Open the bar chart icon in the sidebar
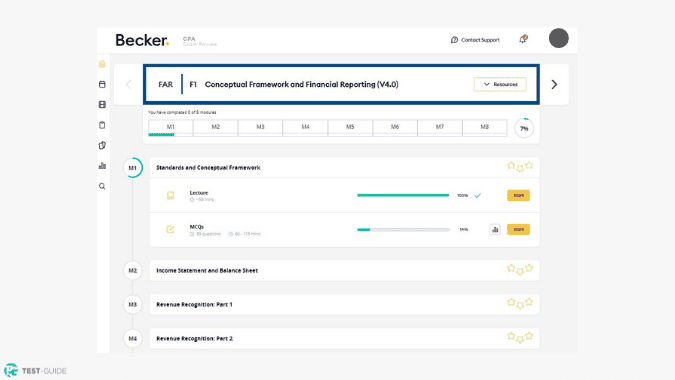This screenshot has width=675, height=380. click(x=102, y=166)
